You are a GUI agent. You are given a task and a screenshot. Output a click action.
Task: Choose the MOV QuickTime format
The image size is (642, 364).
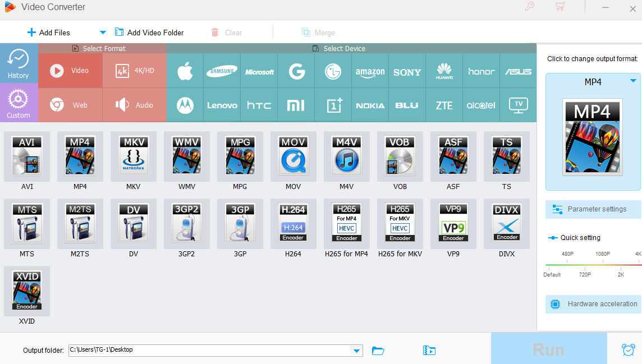coord(293,157)
